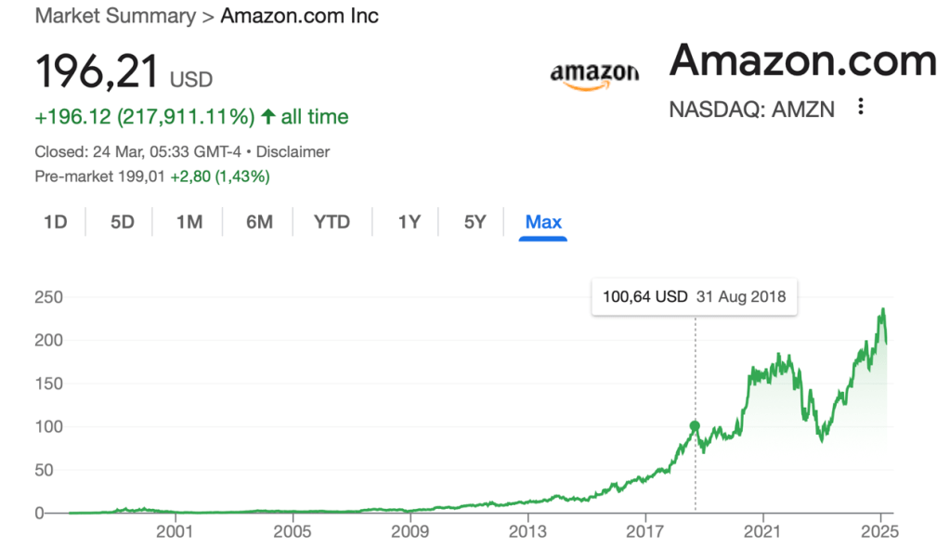Switch to the 5D time range
This screenshot has width=950, height=560.
tap(123, 222)
